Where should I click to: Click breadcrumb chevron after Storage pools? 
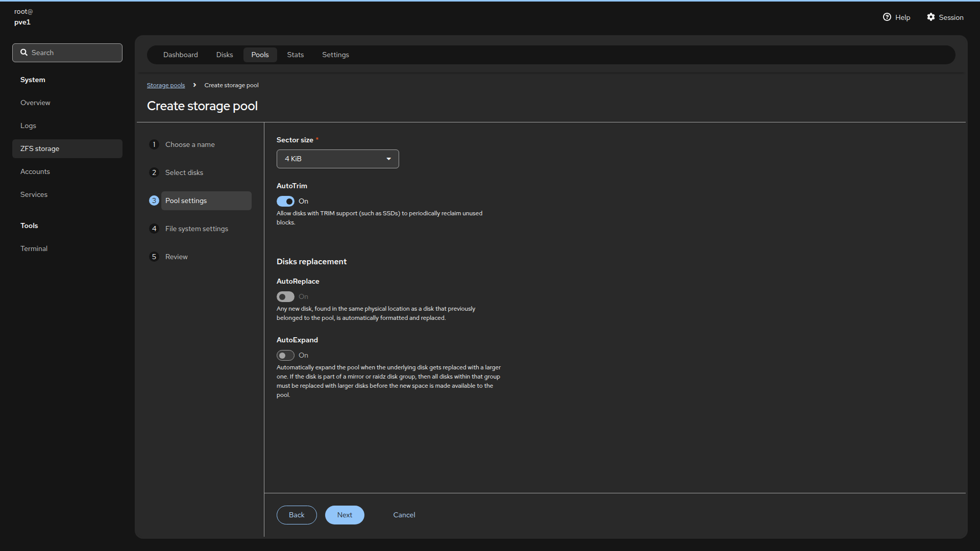click(x=194, y=85)
